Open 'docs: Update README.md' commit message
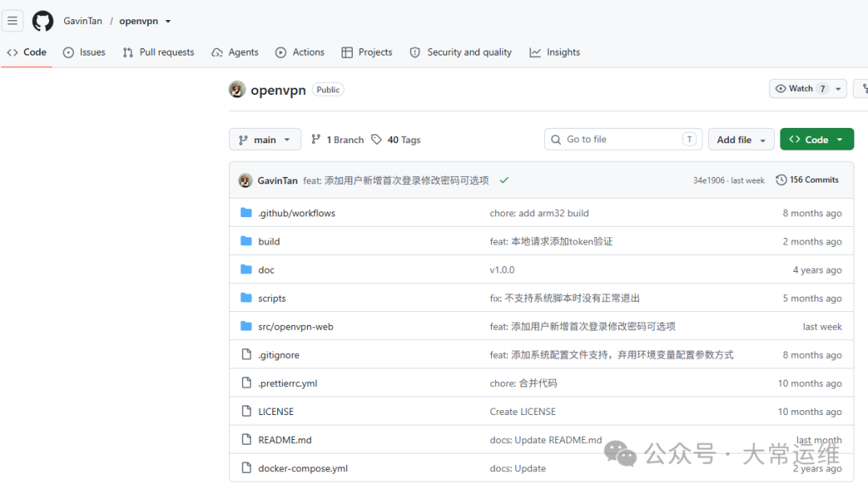 click(546, 440)
